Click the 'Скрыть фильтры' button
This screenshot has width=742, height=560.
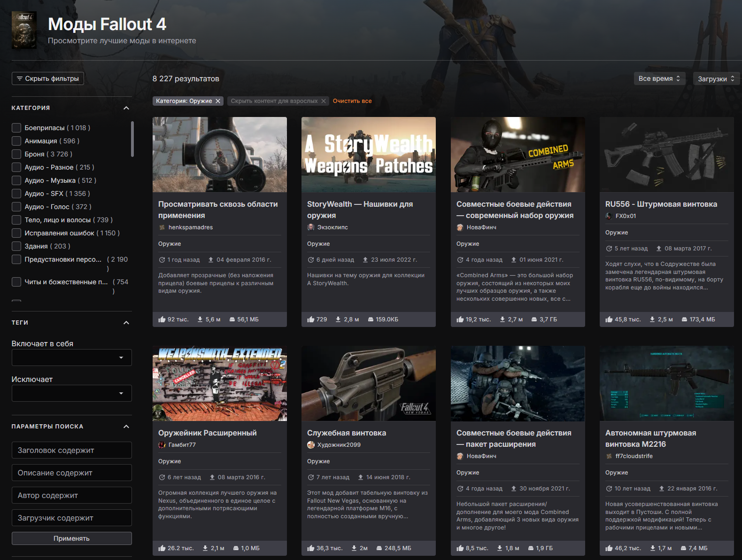point(48,78)
